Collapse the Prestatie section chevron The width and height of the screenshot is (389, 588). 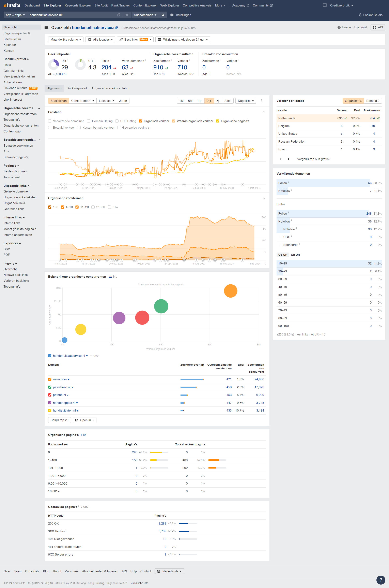264,112
